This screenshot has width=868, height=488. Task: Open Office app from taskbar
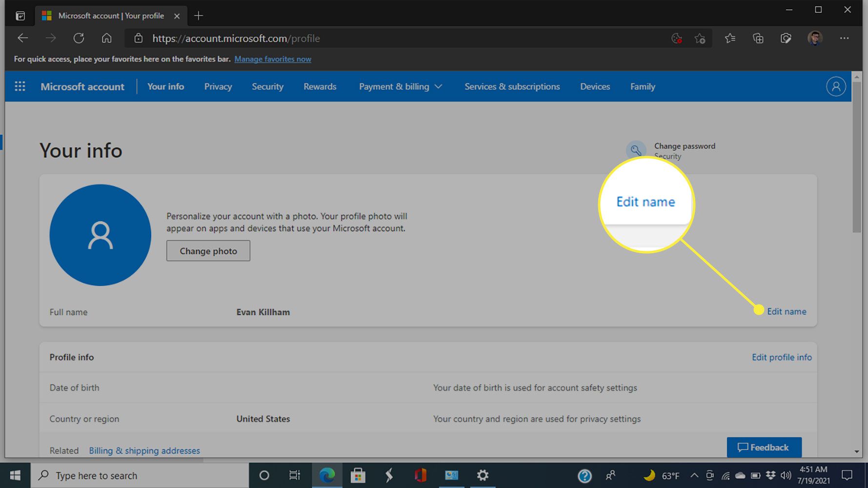(x=420, y=475)
